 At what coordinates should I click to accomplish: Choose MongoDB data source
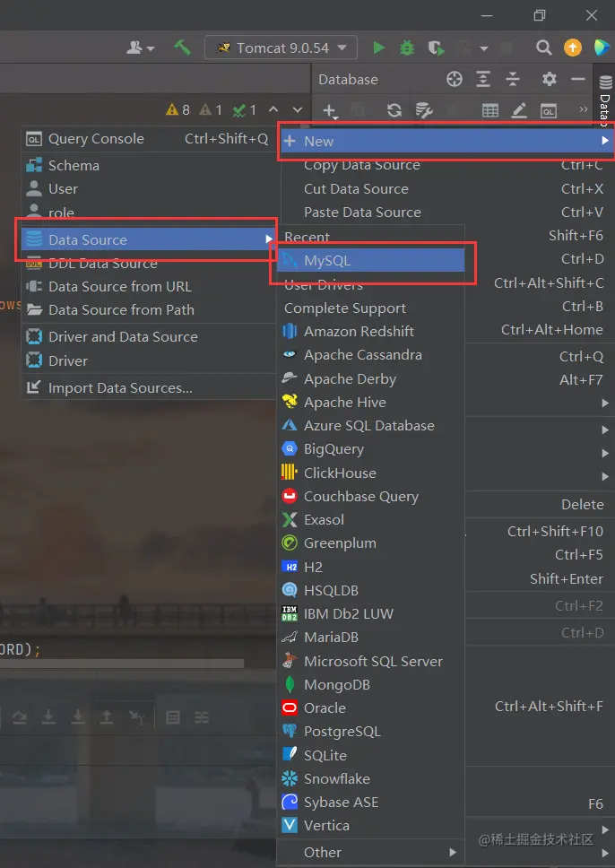(x=371, y=685)
